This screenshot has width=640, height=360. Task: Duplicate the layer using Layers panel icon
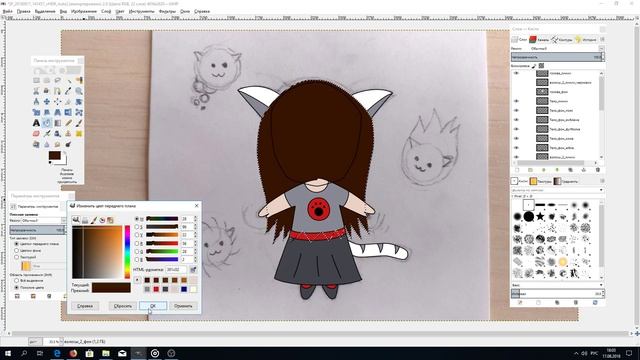click(x=571, y=170)
